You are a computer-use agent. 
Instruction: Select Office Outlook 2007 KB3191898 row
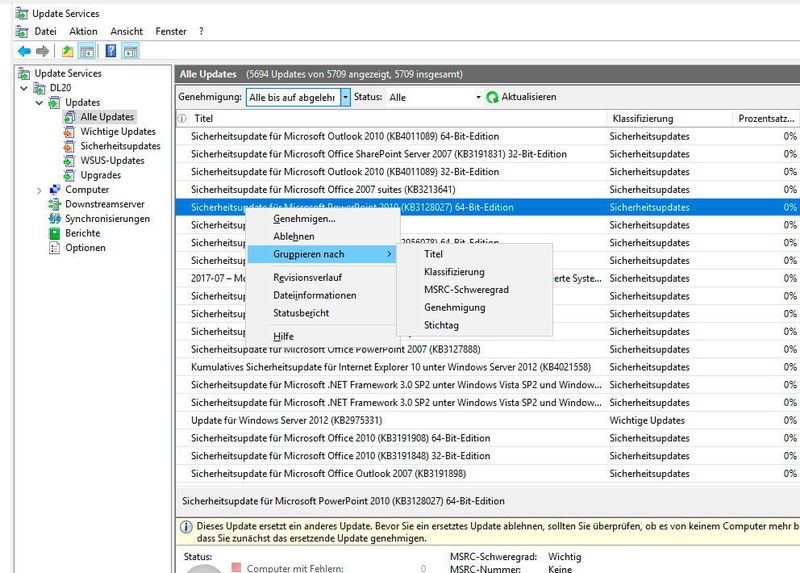(488, 474)
